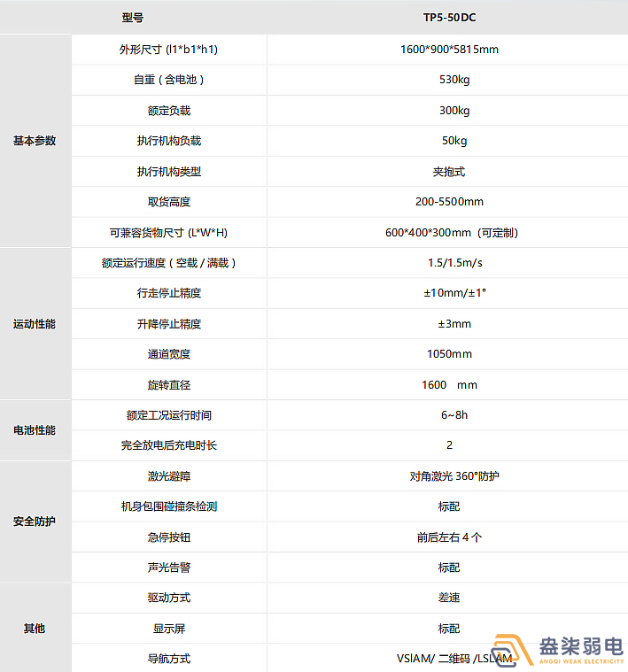Viewport: 628px width, 672px height.
Task: Select the 其他 category cell
Action: (35, 629)
